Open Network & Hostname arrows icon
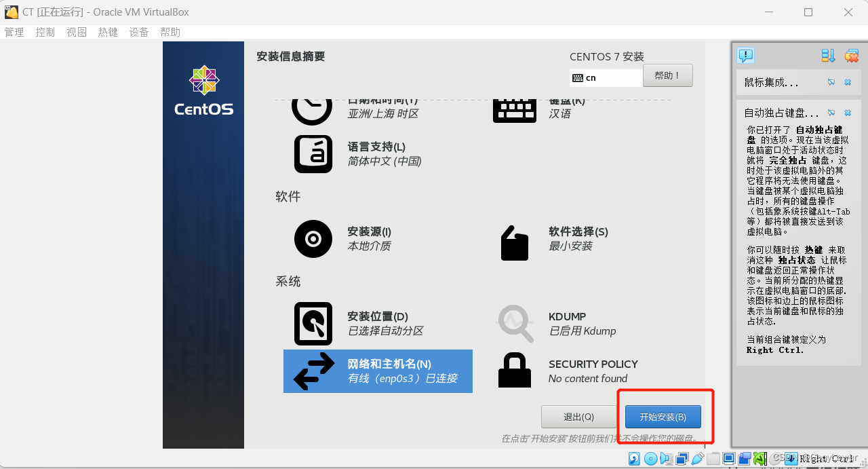 click(314, 371)
